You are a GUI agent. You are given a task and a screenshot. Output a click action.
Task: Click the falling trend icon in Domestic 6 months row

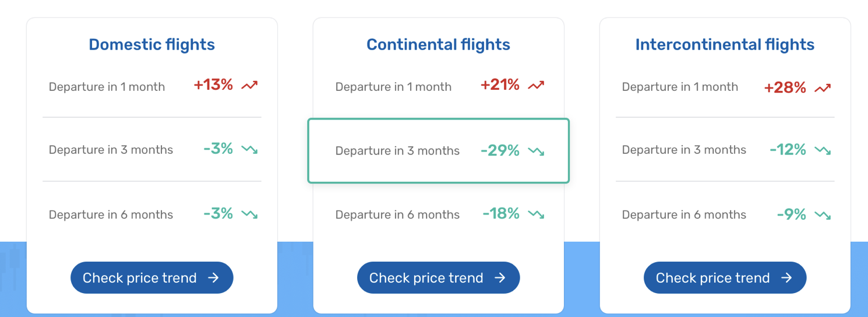point(249,214)
